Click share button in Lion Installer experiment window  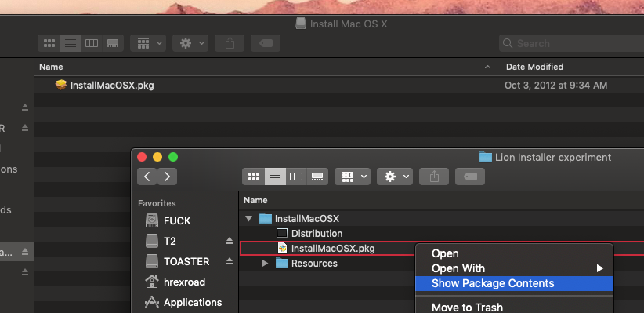point(434,177)
